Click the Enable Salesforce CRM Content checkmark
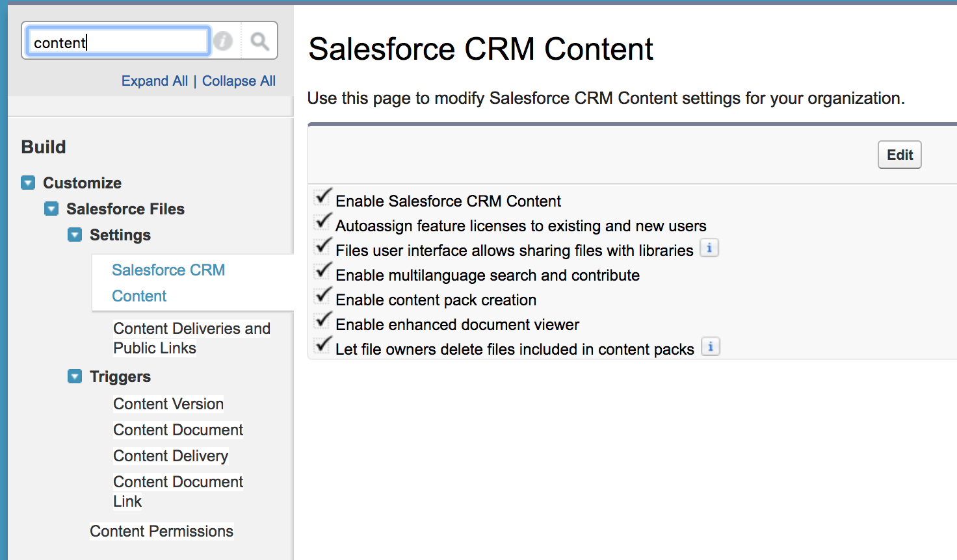 pyautogui.click(x=323, y=197)
